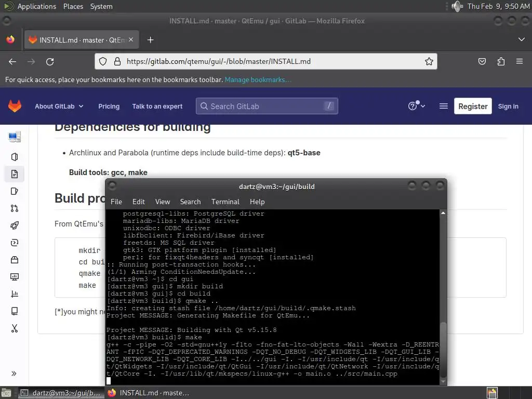The image size is (532, 399).
Task: Open CI/CD rocket icon in sidebar
Action: pyautogui.click(x=14, y=225)
